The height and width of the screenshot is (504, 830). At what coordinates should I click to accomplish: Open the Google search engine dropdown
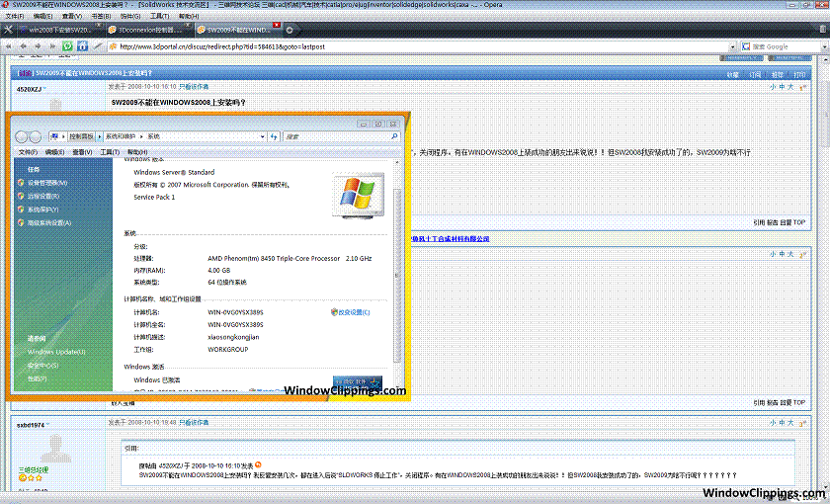point(824,46)
